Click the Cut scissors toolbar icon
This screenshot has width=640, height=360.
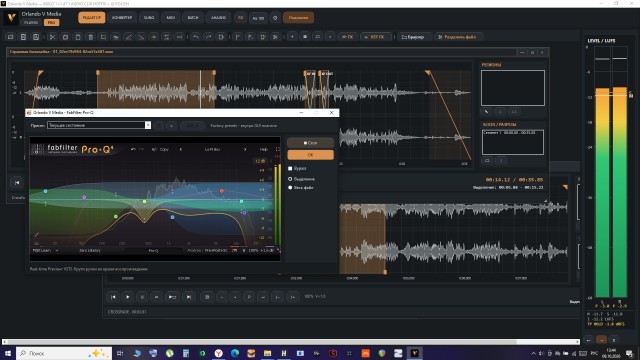(x=52, y=37)
